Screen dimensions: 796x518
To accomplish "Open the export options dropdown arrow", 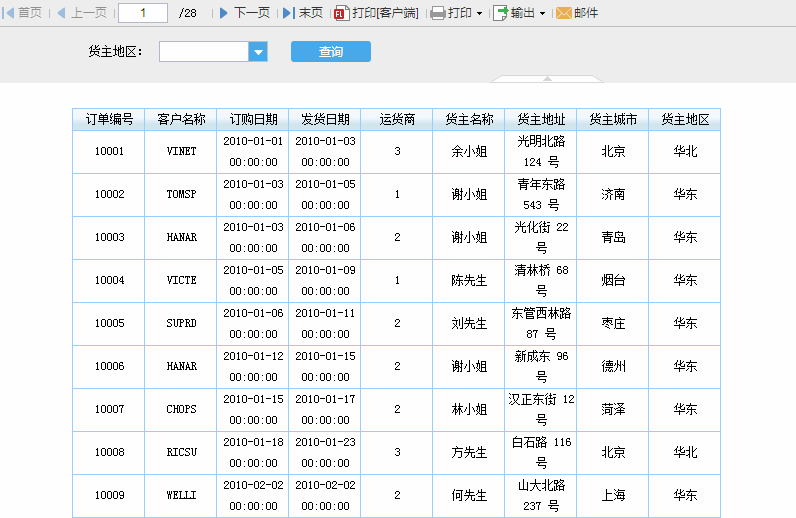I will coord(542,14).
